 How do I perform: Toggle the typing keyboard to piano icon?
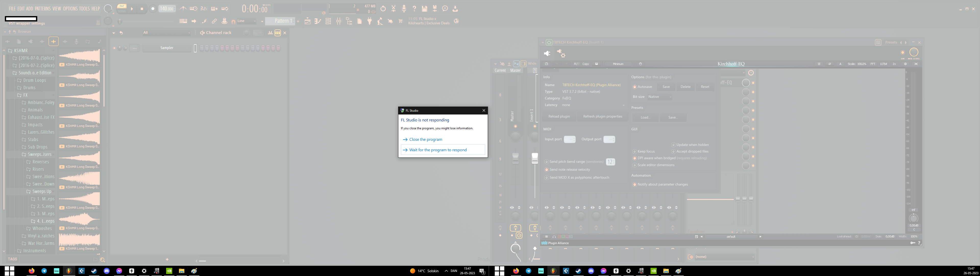[x=183, y=21]
